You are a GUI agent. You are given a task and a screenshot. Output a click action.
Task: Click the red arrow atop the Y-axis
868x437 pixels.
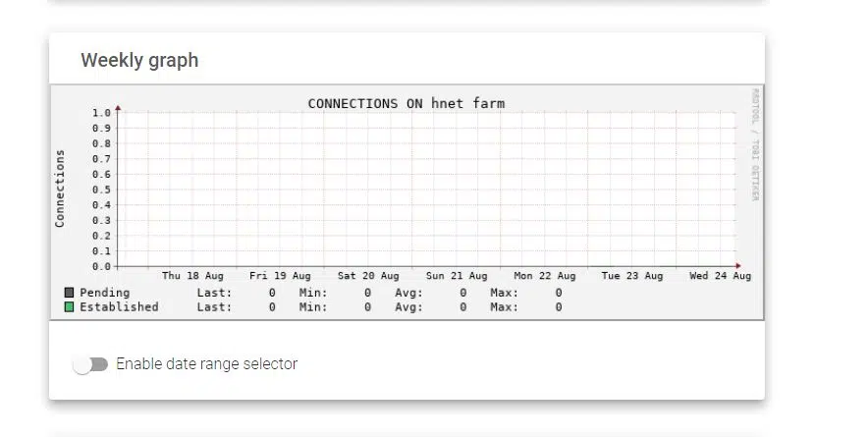pyautogui.click(x=118, y=108)
